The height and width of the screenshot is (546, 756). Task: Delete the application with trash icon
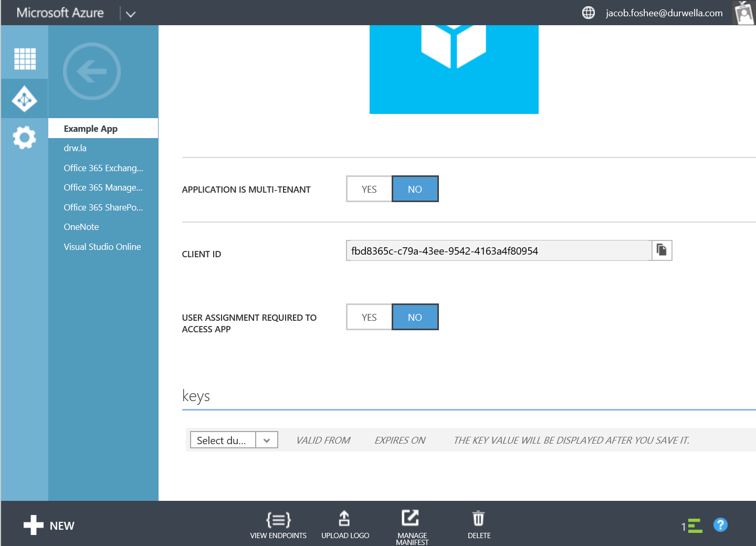(479, 525)
